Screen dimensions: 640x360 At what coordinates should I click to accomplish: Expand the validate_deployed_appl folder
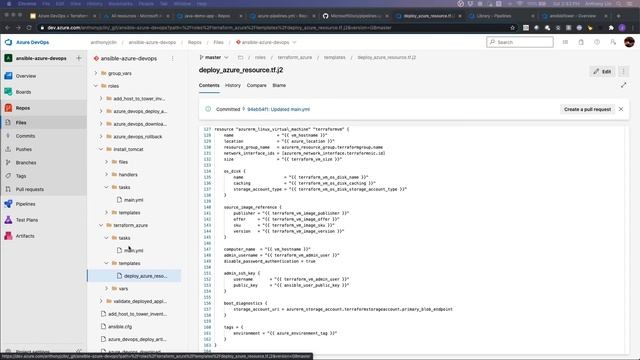[101, 301]
